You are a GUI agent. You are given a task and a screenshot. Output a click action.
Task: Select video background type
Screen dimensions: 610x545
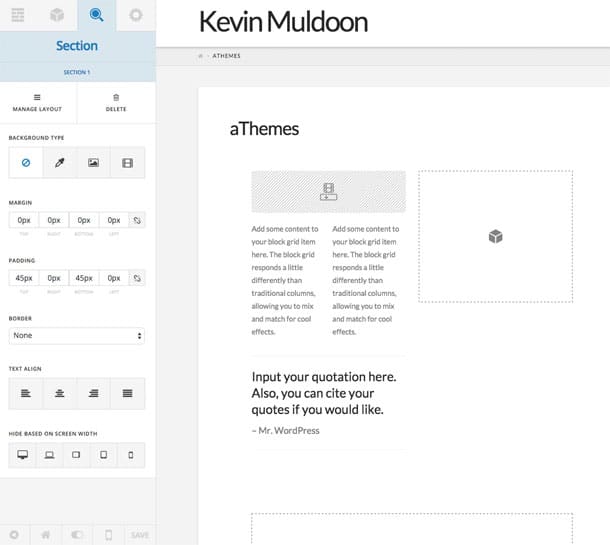[127, 162]
